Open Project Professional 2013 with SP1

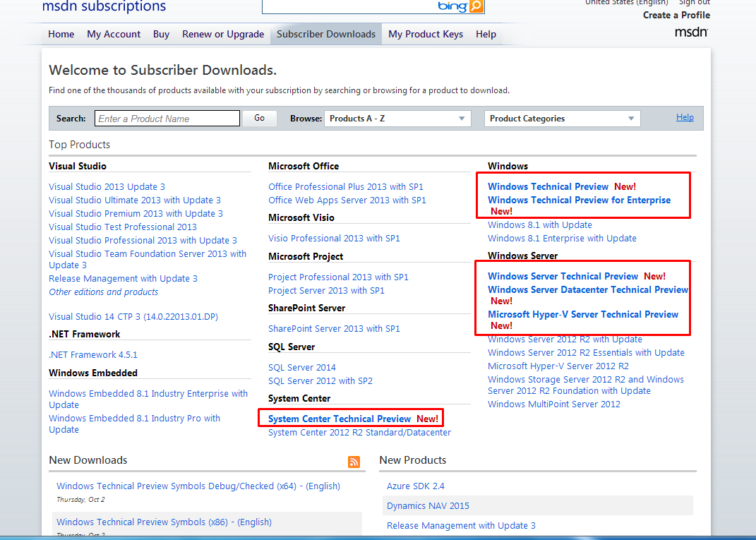pyautogui.click(x=338, y=277)
